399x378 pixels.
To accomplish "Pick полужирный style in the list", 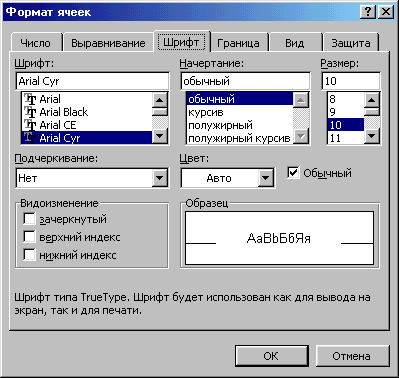I will 239,125.
